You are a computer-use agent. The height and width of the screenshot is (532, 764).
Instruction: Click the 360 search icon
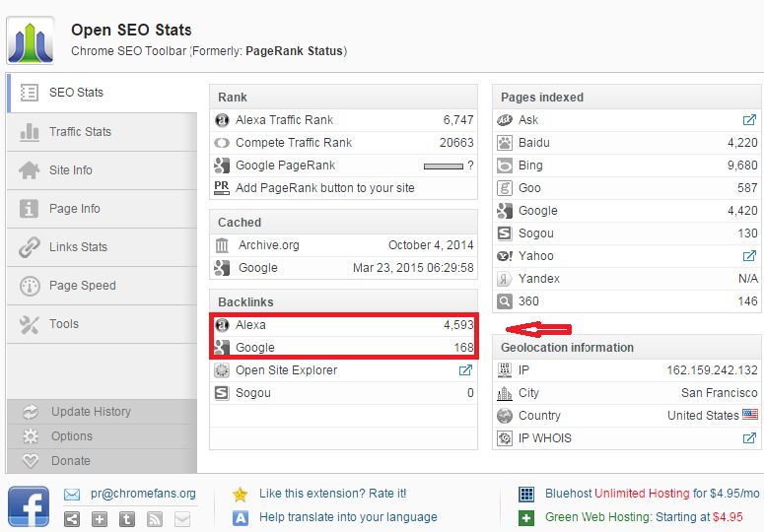[505, 301]
